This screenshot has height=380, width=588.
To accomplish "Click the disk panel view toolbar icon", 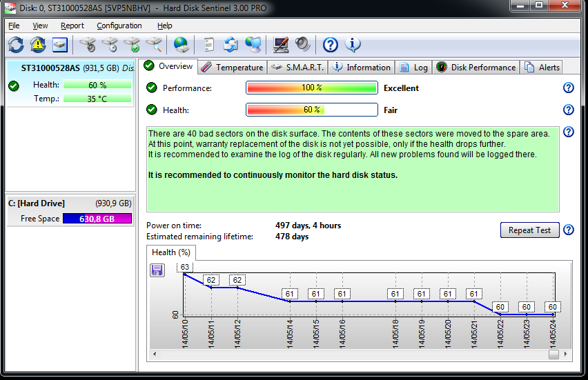I will coord(60,45).
